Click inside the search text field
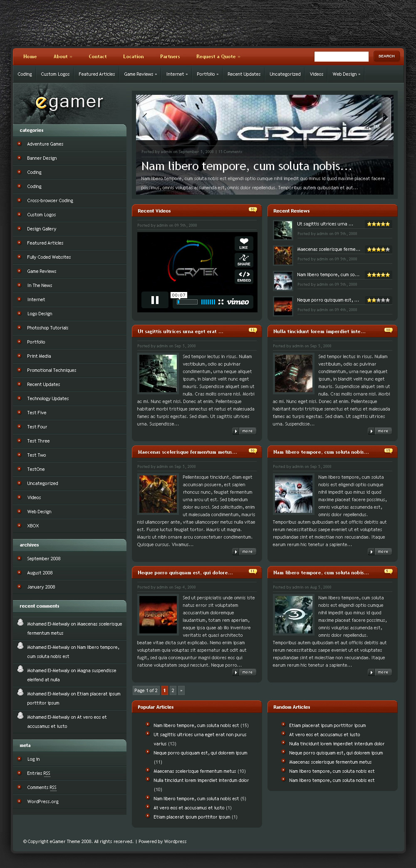416x868 pixels. click(x=341, y=57)
